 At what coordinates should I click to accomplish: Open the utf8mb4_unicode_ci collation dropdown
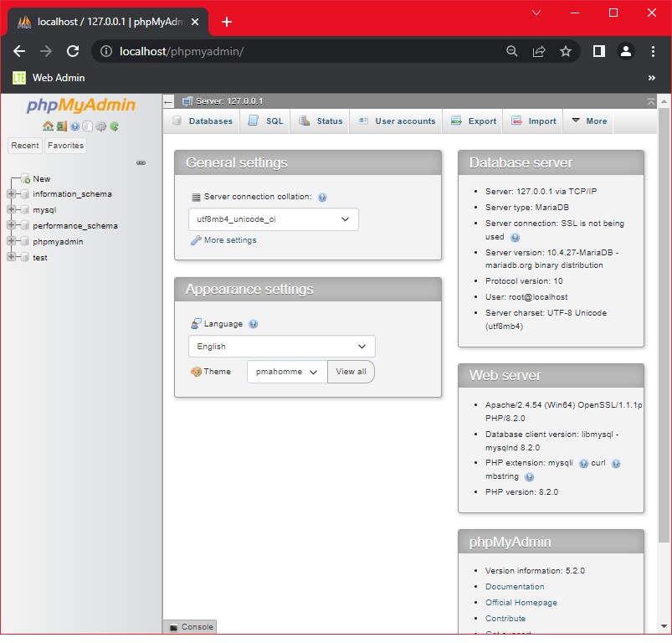273,219
